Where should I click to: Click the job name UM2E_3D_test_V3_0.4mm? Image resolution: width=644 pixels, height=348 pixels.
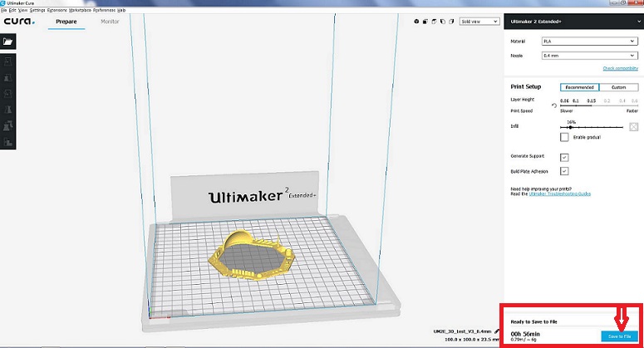click(463, 331)
